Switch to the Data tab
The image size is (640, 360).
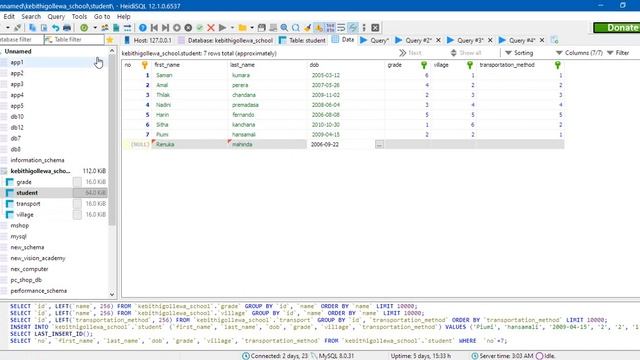[x=343, y=40]
